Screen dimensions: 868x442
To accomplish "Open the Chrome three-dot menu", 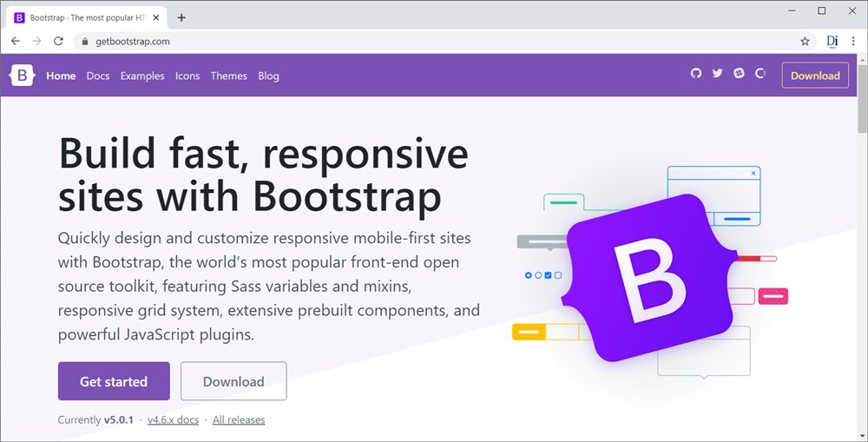I will click(853, 41).
